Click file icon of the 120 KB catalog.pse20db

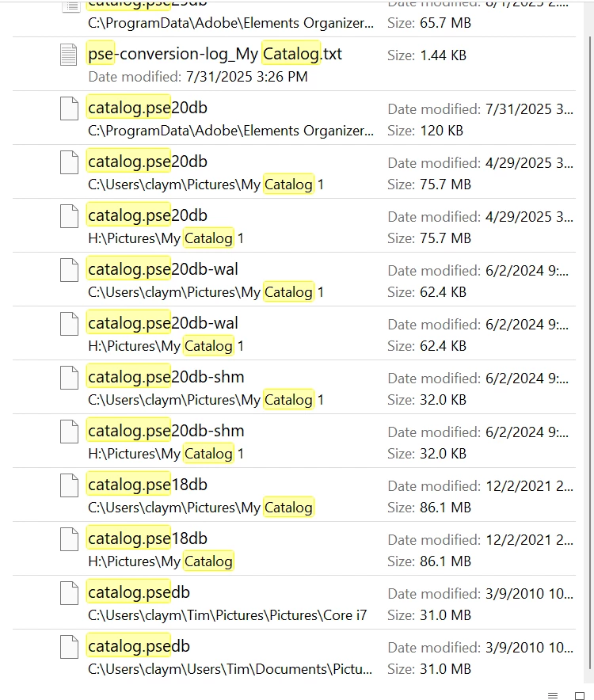pyautogui.click(x=69, y=108)
